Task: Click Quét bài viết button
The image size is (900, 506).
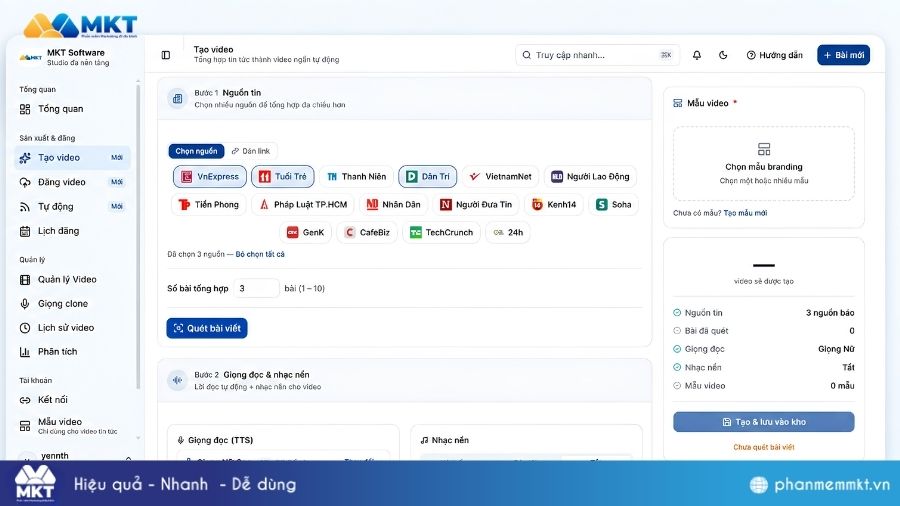Action: tap(207, 328)
